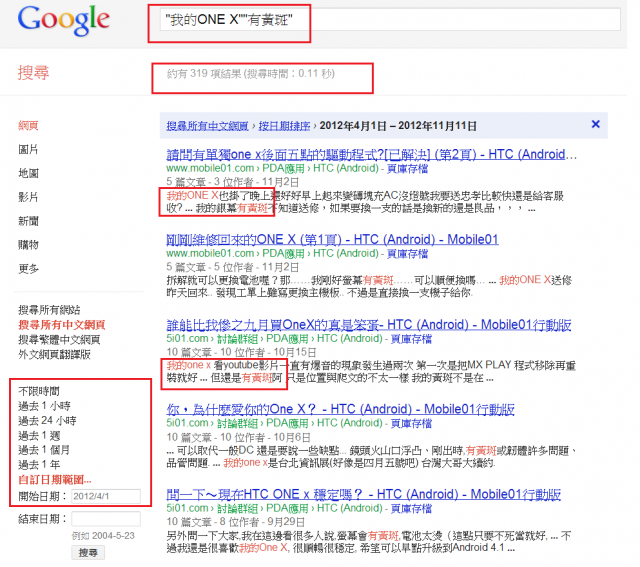
Task: Open result 誰能比我慘之九月買OneX的真是笨蛋
Action: [x=369, y=325]
